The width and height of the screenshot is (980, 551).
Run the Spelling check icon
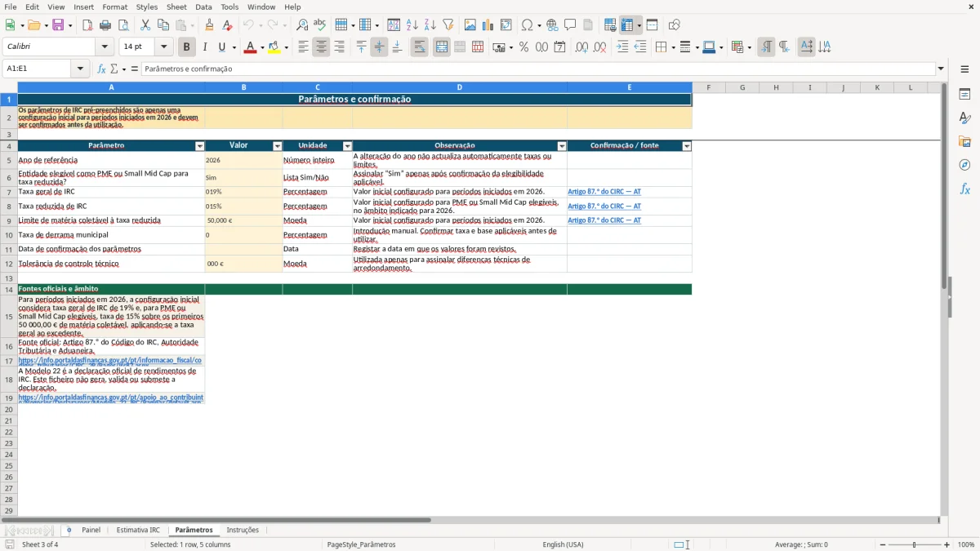click(320, 25)
